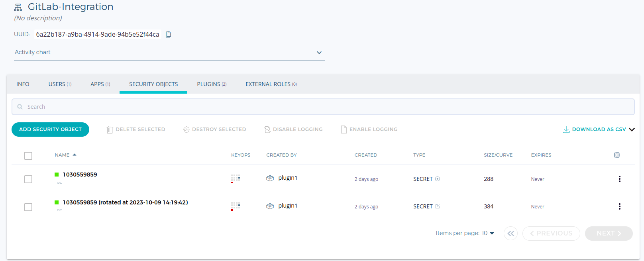The height and width of the screenshot is (261, 644).
Task: Expand the Download as CSV arrow menu
Action: 632,130
